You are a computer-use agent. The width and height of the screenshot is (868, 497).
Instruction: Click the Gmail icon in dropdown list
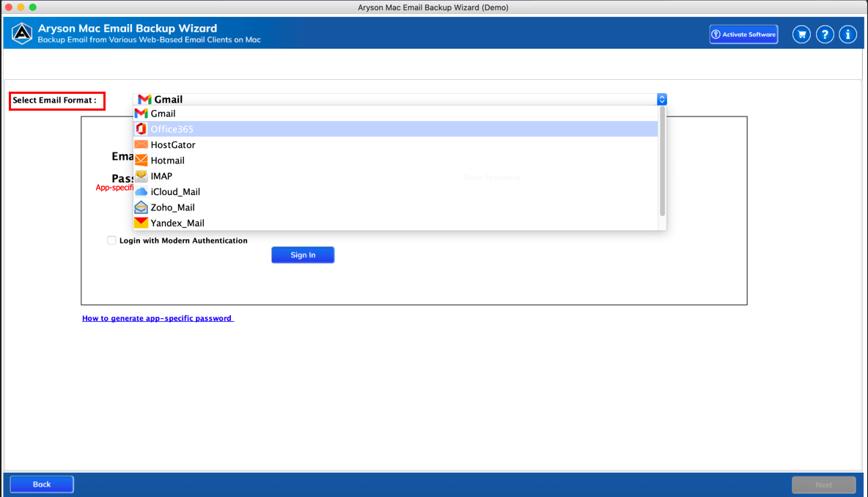pyautogui.click(x=141, y=114)
